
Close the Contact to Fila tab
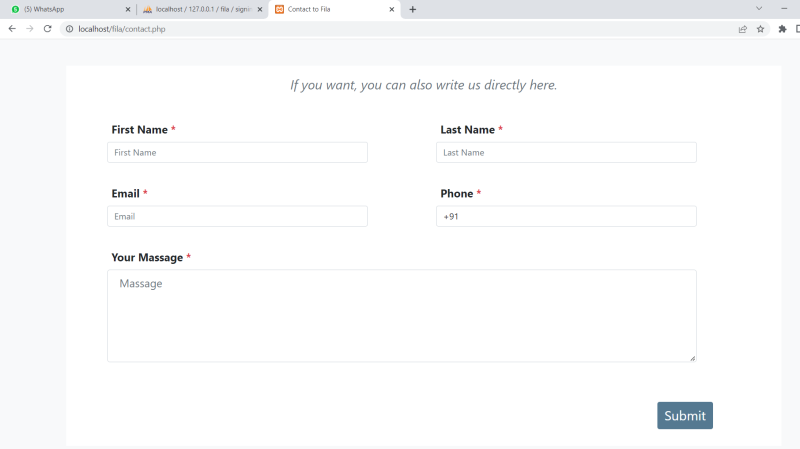(x=392, y=9)
